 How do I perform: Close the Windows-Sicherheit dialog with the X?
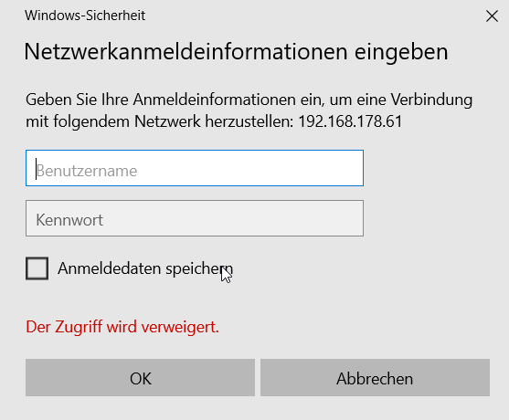click(492, 16)
